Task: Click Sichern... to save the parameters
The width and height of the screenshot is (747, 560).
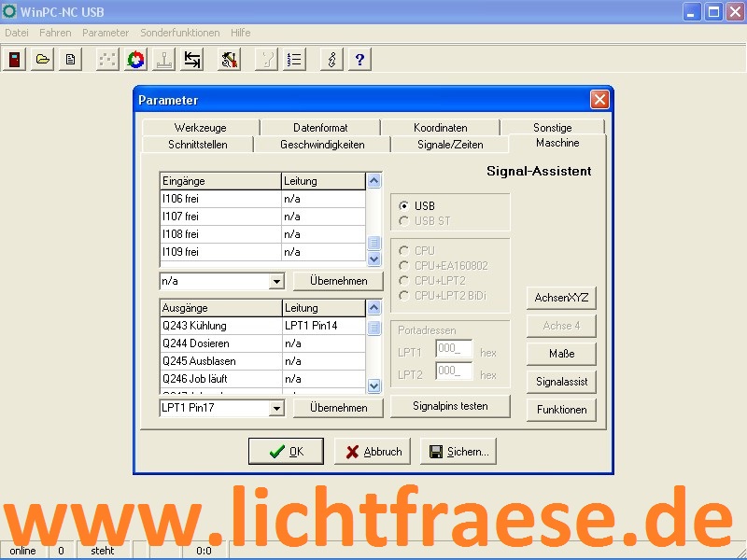Action: point(458,452)
